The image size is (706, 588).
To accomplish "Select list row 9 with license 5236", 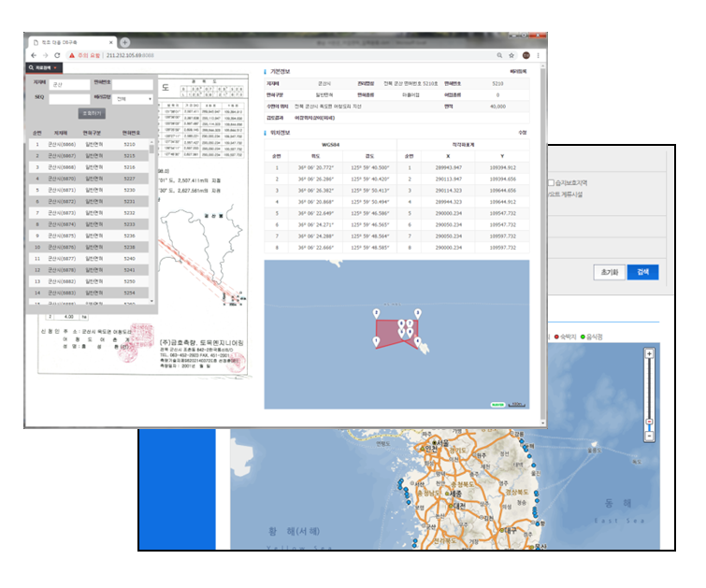I will [x=89, y=236].
